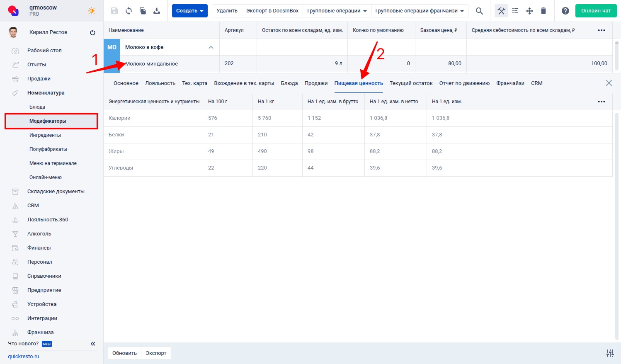Open the Создать dropdown button
Image resolution: width=621 pixels, height=364 pixels.
click(190, 11)
